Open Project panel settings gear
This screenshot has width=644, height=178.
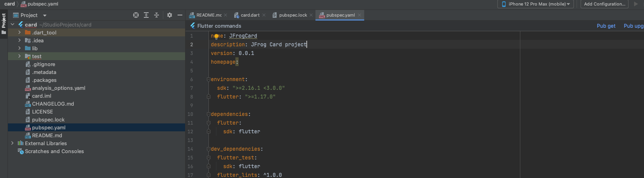pos(170,15)
